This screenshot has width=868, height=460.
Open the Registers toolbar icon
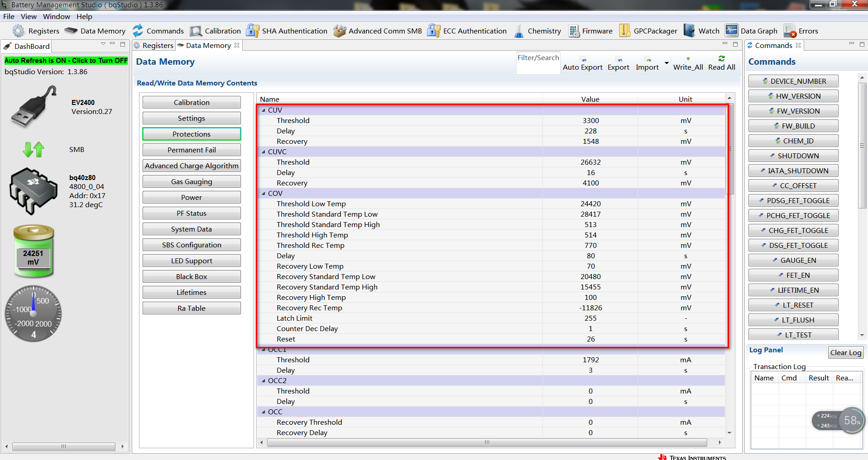point(19,31)
